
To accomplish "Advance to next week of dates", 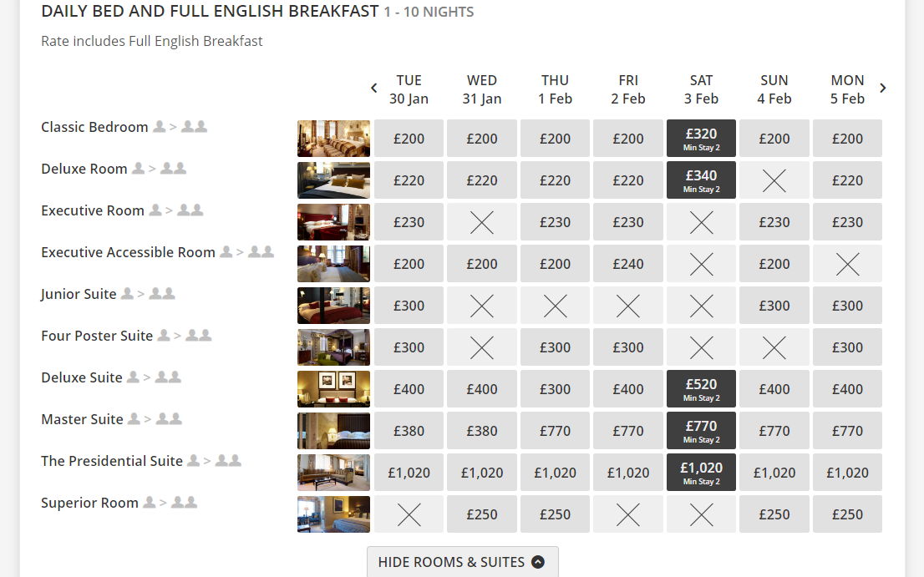I will click(883, 89).
